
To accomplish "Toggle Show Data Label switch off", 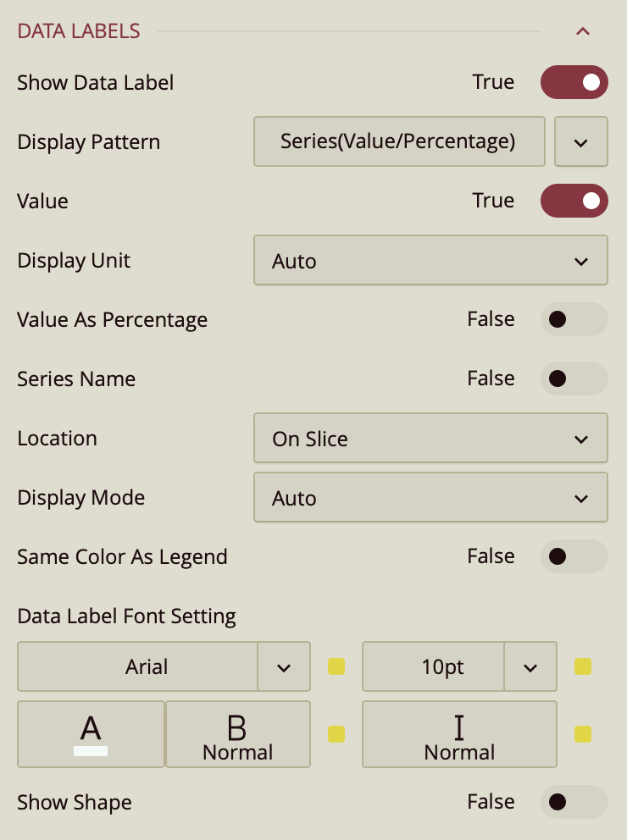I will [574, 82].
